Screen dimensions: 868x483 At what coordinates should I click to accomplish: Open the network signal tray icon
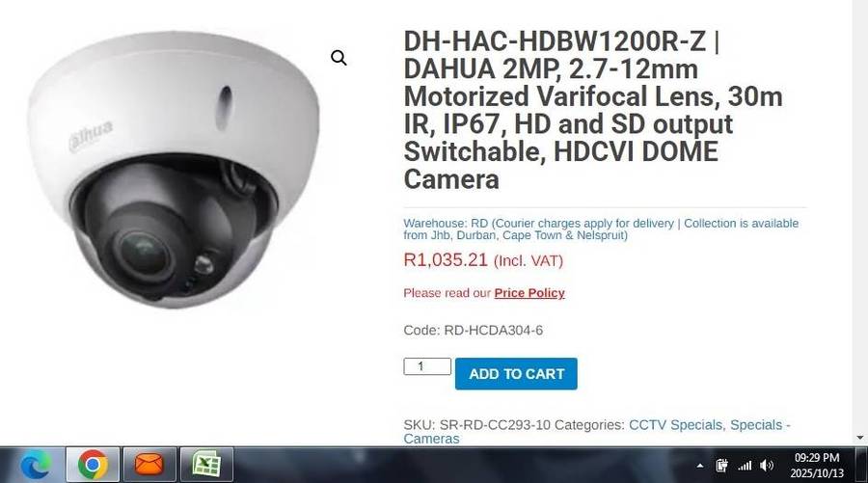[x=745, y=466]
